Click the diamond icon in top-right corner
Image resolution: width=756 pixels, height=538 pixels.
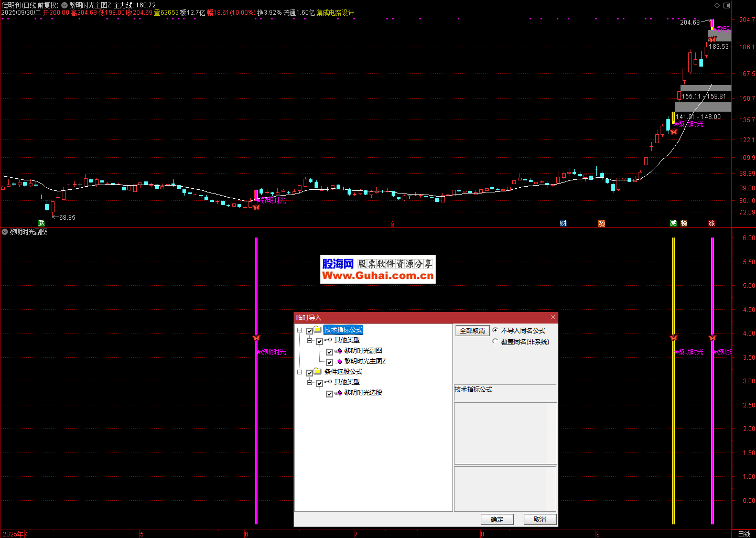point(717,5)
